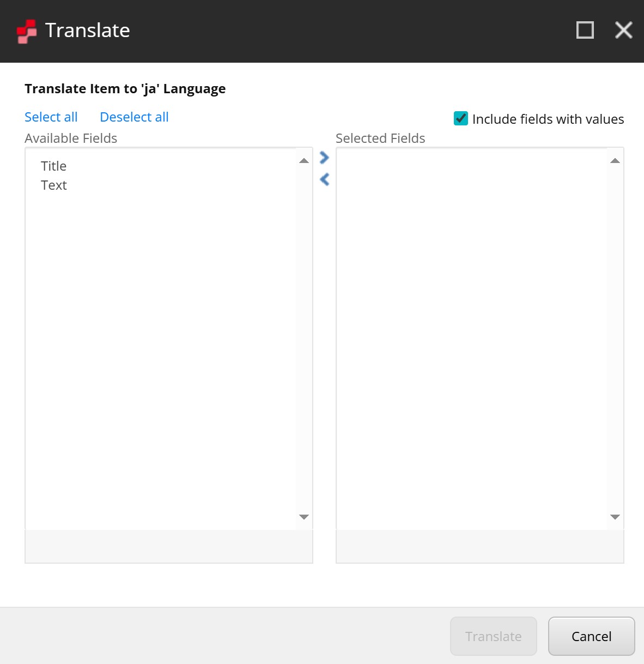Click the scroll-up arrow in Available Fields list

[x=303, y=159]
